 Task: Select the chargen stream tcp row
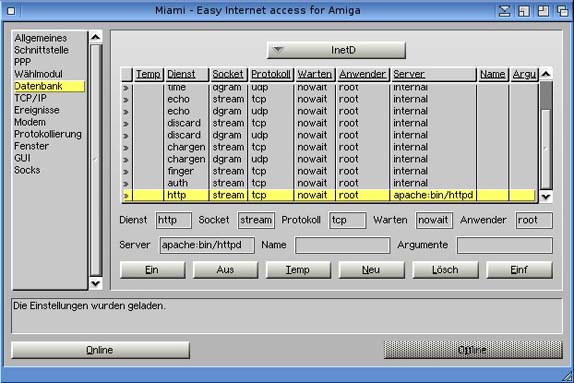tap(329, 147)
